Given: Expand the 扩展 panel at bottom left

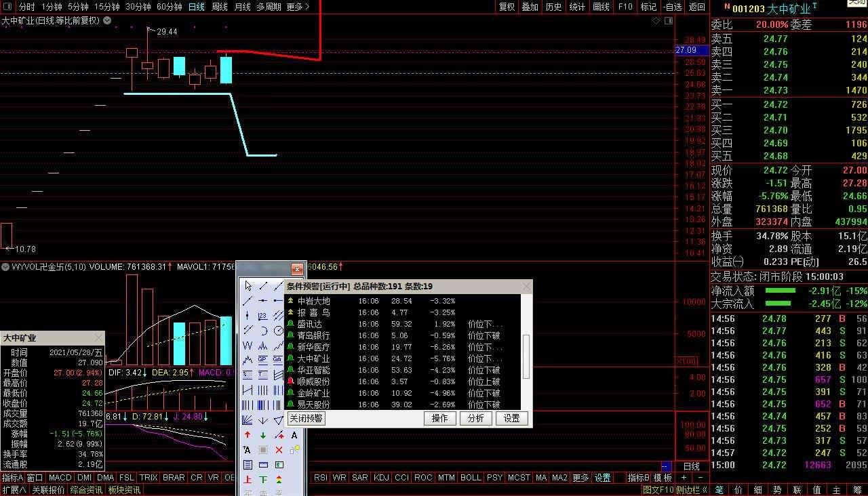Looking at the screenshot, I should click(x=14, y=490).
